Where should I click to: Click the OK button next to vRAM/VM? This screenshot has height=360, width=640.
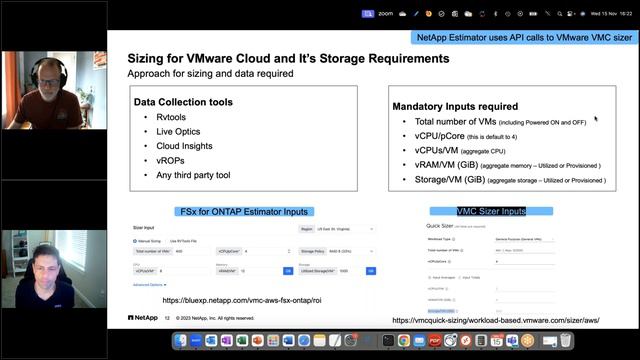click(288, 271)
